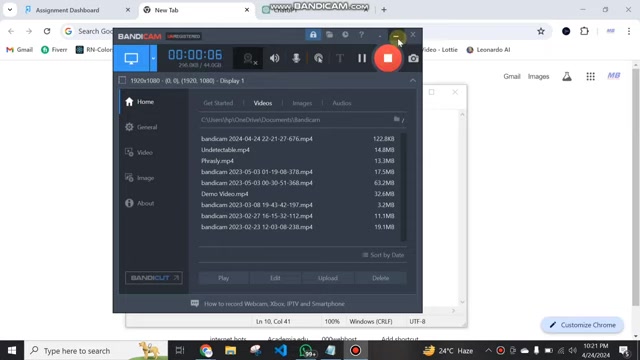Toggle the webcam overlay icon
Image resolution: width=640 pixels, height=360 pixels.
pyautogui.click(x=248, y=58)
